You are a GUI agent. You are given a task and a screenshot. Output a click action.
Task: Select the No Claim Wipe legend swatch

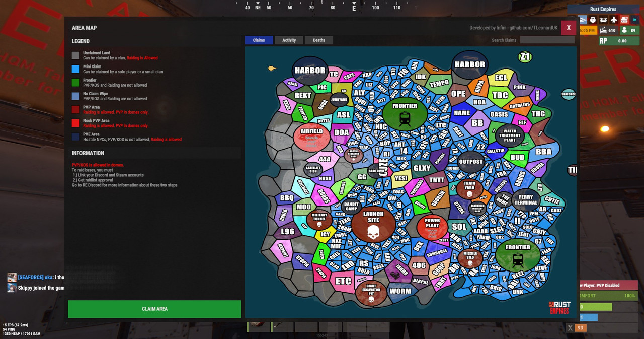75,96
